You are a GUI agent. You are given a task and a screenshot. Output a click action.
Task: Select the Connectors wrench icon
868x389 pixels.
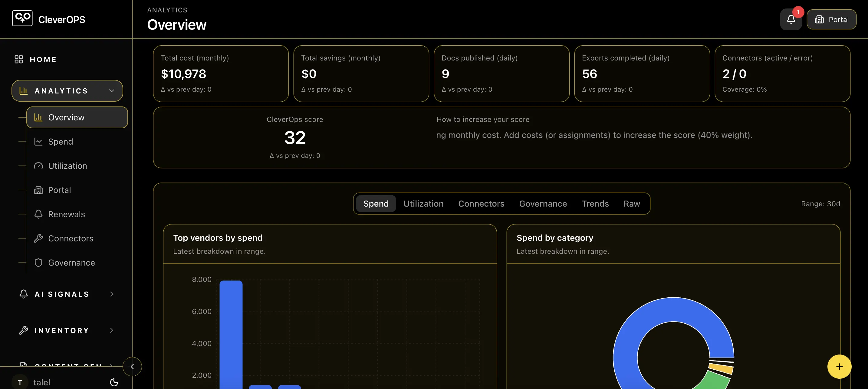click(38, 238)
